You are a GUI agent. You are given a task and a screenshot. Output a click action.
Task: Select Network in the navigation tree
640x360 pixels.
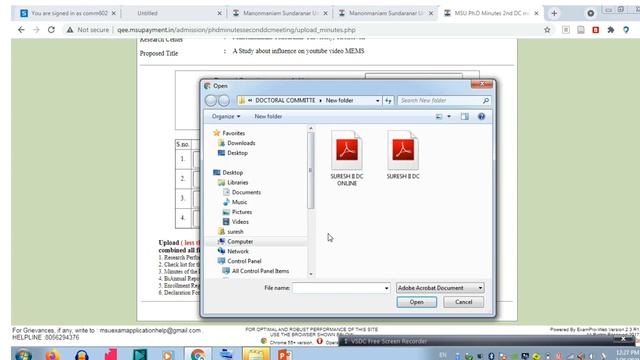238,251
